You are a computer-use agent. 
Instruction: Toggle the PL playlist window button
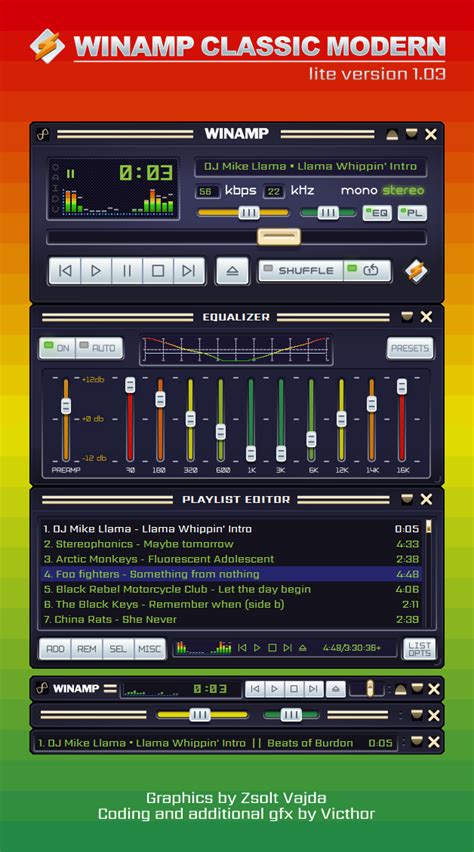(x=412, y=213)
